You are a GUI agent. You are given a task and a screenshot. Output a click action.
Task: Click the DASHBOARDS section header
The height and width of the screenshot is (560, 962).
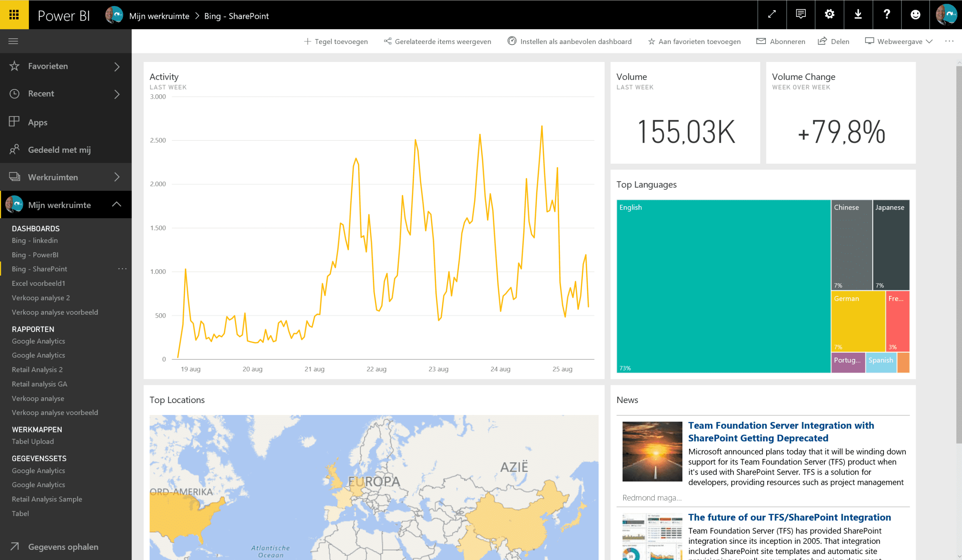pos(36,228)
